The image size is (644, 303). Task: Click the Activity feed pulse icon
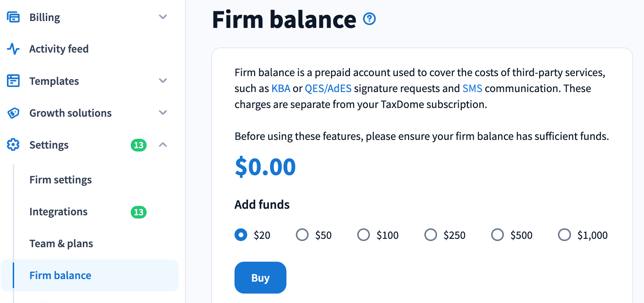(13, 49)
